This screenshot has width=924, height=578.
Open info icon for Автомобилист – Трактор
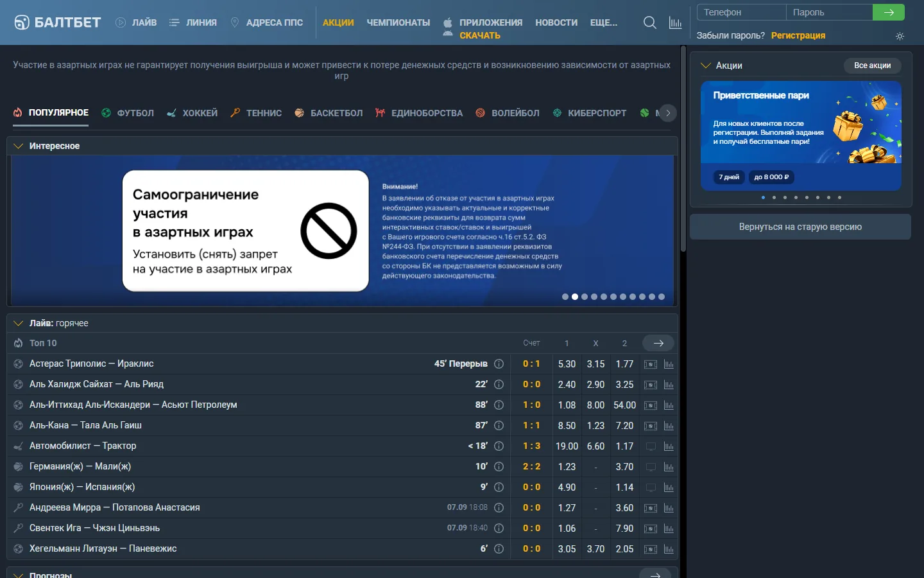coord(499,446)
